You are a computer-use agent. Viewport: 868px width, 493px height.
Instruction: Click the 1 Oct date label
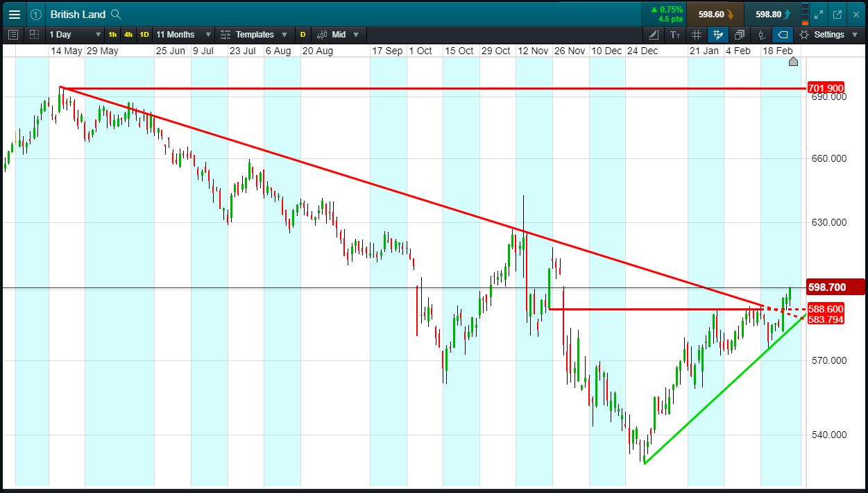click(420, 51)
